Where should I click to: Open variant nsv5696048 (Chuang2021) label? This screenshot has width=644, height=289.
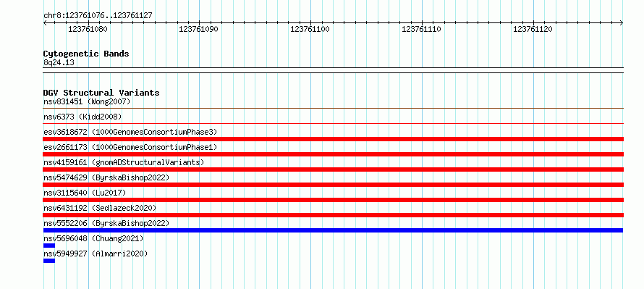coord(93,238)
